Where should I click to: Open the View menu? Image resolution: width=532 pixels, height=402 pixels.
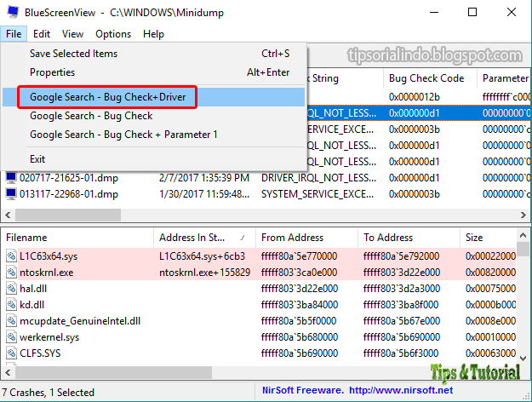(x=72, y=34)
